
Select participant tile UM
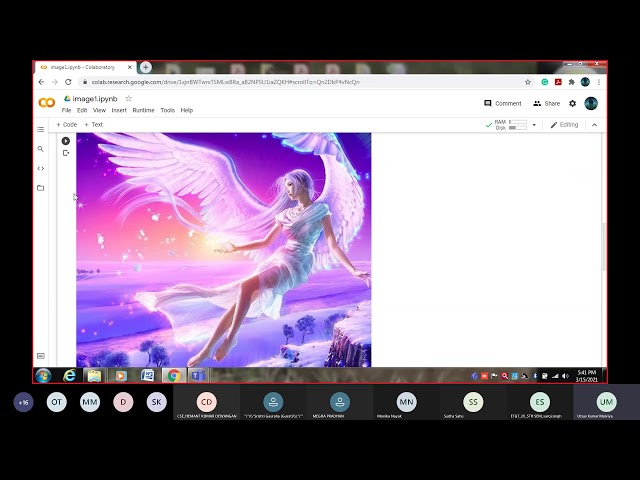[x=607, y=402]
